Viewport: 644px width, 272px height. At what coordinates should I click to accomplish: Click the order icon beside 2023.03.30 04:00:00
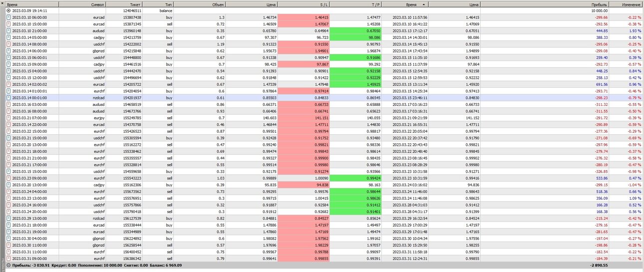[8, 239]
